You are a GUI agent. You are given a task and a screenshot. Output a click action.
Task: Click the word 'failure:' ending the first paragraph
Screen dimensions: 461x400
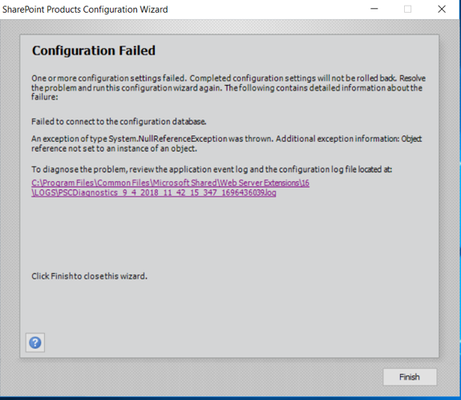tap(45, 97)
